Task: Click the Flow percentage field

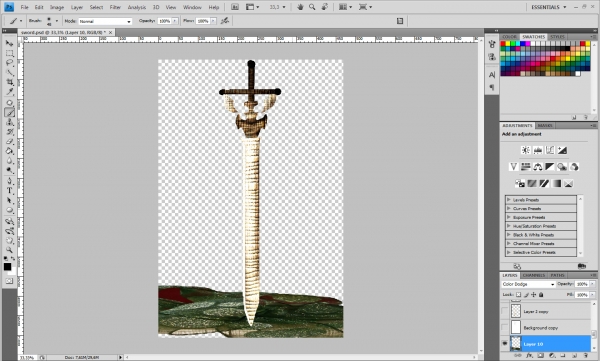Action: point(203,21)
